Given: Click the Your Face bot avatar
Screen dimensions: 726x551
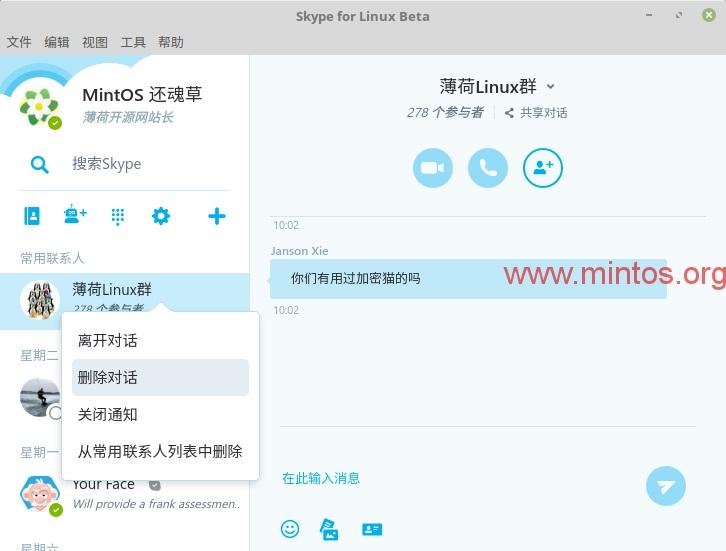Looking at the screenshot, I should [x=40, y=495].
